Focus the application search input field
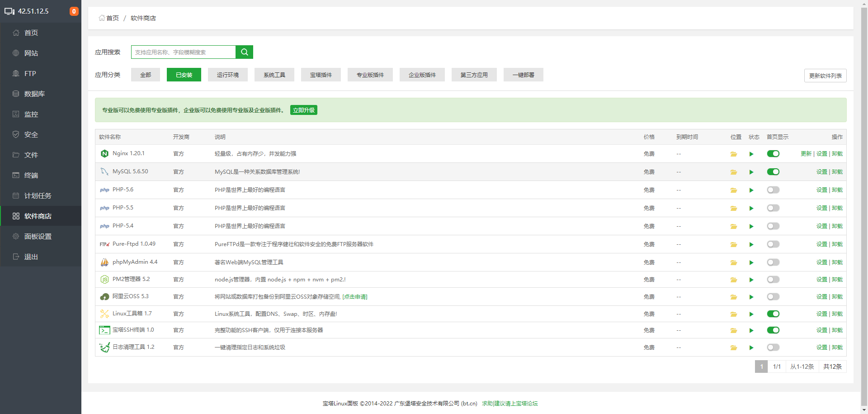The height and width of the screenshot is (414, 868). click(x=183, y=52)
